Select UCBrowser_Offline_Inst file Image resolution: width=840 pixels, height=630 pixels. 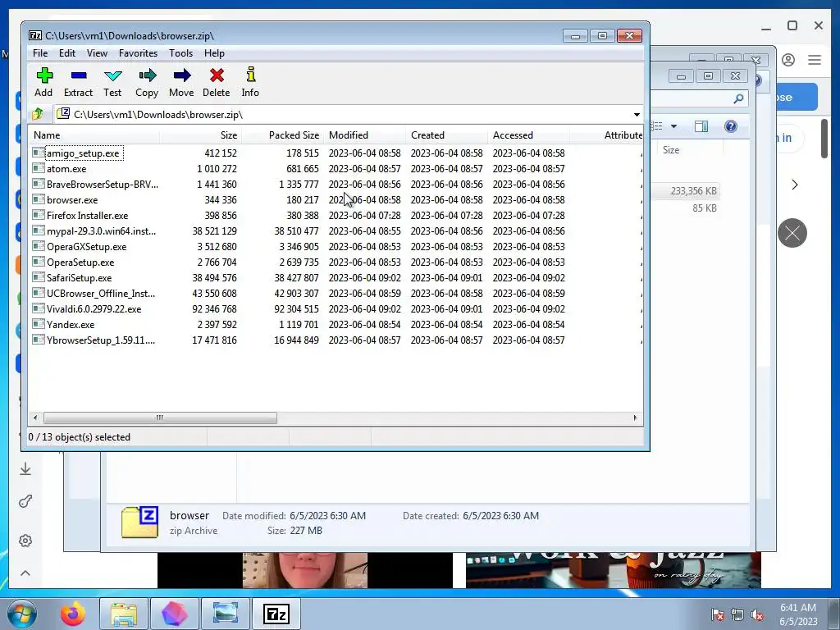pos(101,293)
